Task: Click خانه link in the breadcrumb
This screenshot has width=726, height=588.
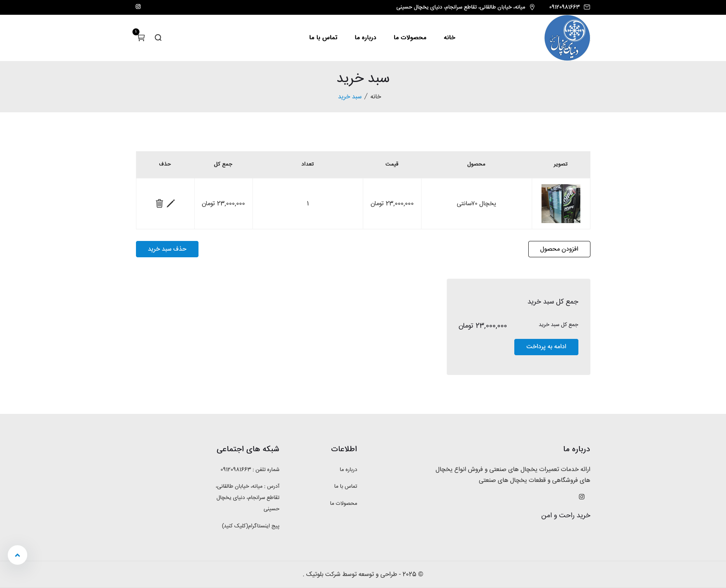Action: (x=376, y=96)
